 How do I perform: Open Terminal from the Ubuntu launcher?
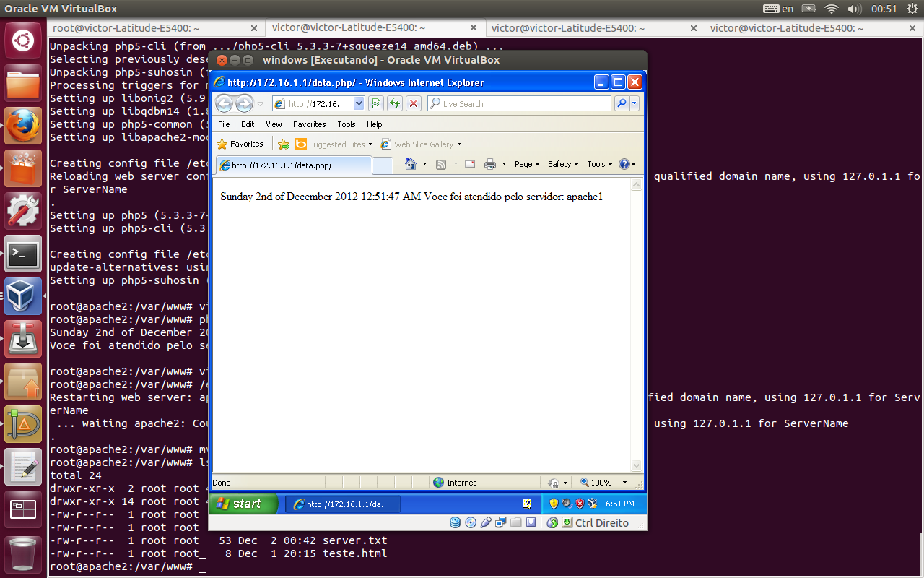tap(22, 254)
